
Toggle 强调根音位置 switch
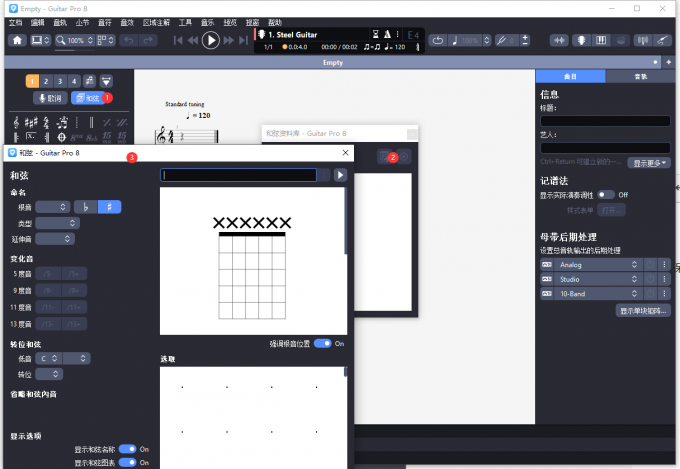tap(322, 343)
